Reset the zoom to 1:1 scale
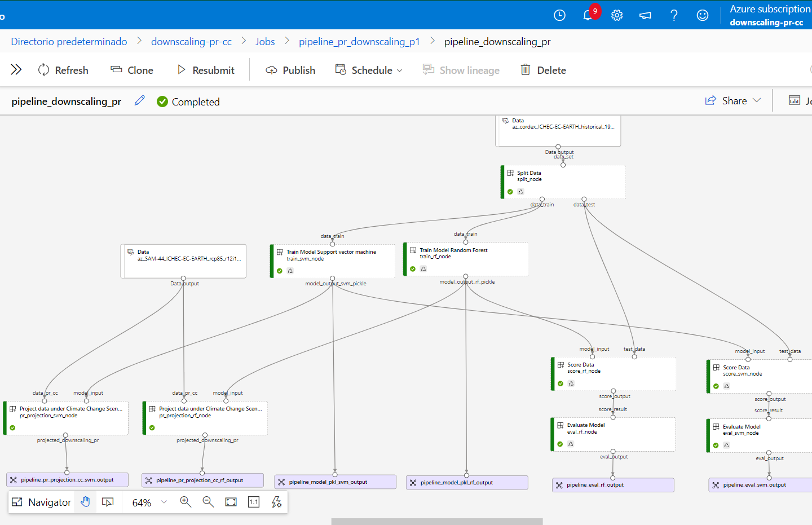 click(254, 502)
